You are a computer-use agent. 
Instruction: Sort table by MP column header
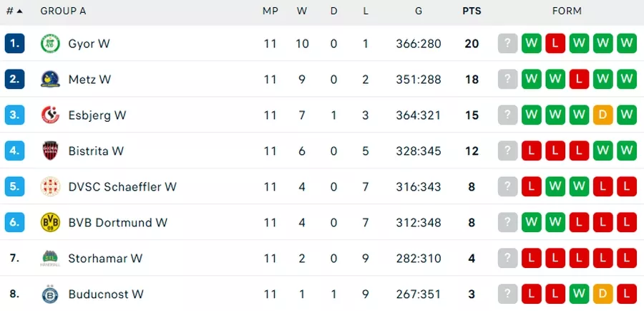[270, 11]
